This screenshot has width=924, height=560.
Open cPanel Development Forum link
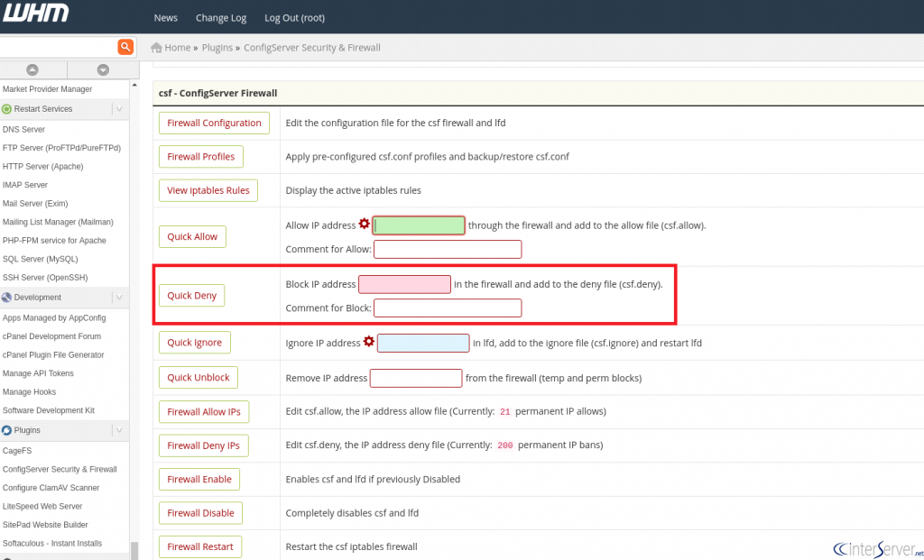pos(51,337)
